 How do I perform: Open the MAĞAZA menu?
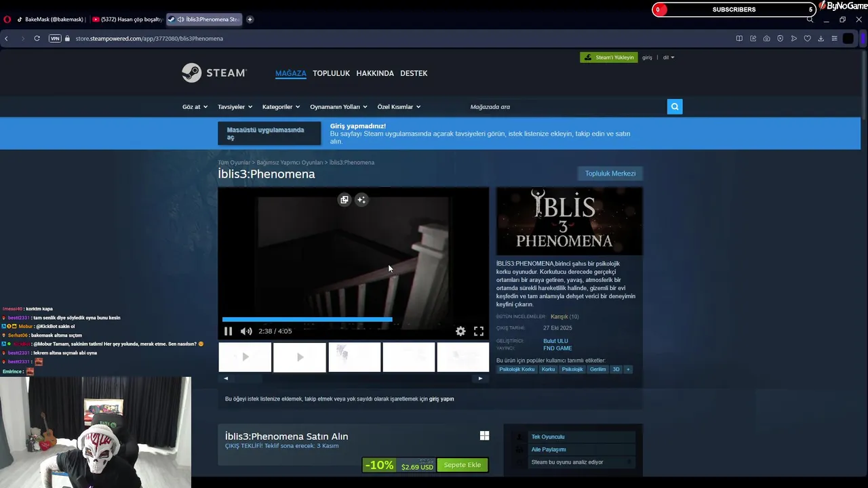click(x=291, y=73)
